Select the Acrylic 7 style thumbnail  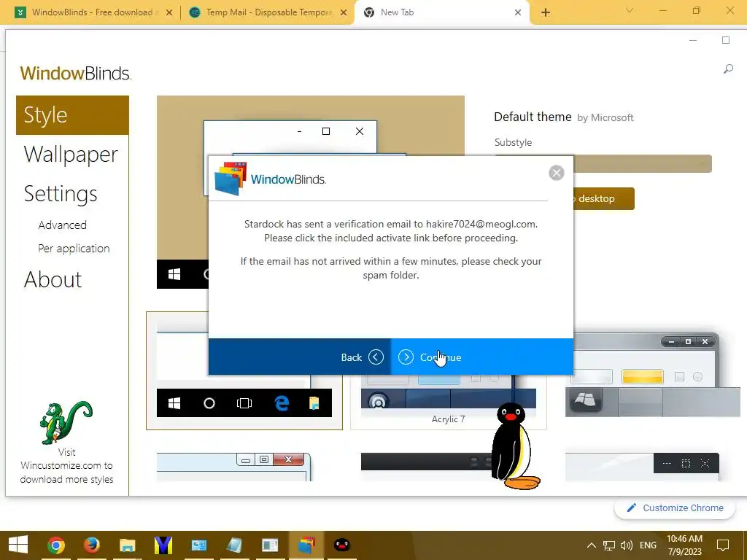click(449, 402)
